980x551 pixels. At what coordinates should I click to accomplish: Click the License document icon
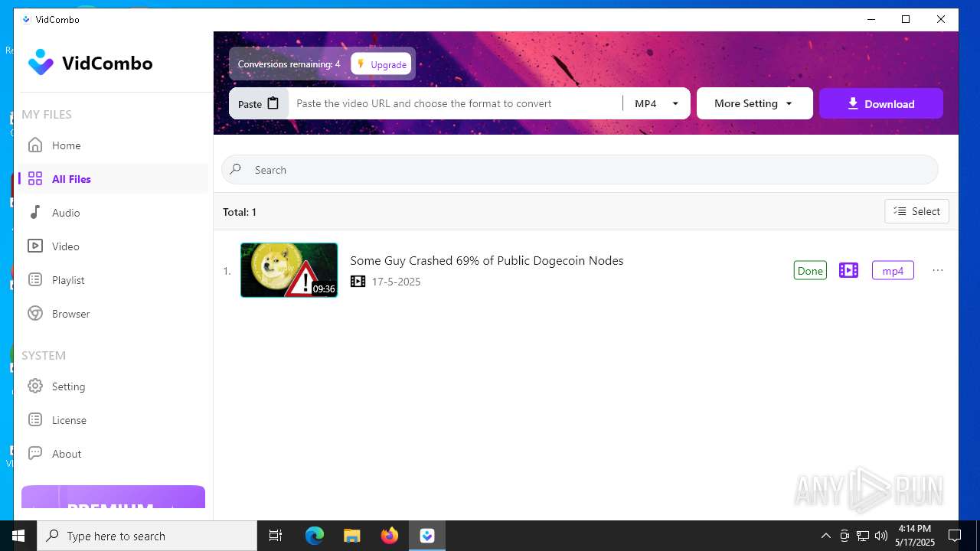35,420
